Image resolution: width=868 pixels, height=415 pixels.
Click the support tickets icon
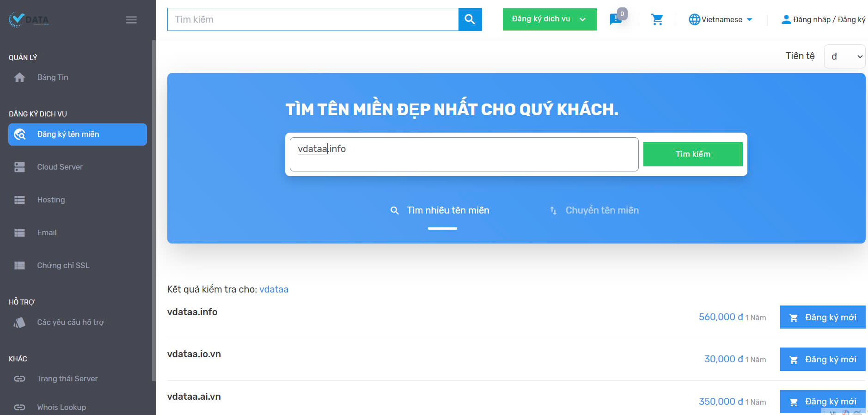19,322
